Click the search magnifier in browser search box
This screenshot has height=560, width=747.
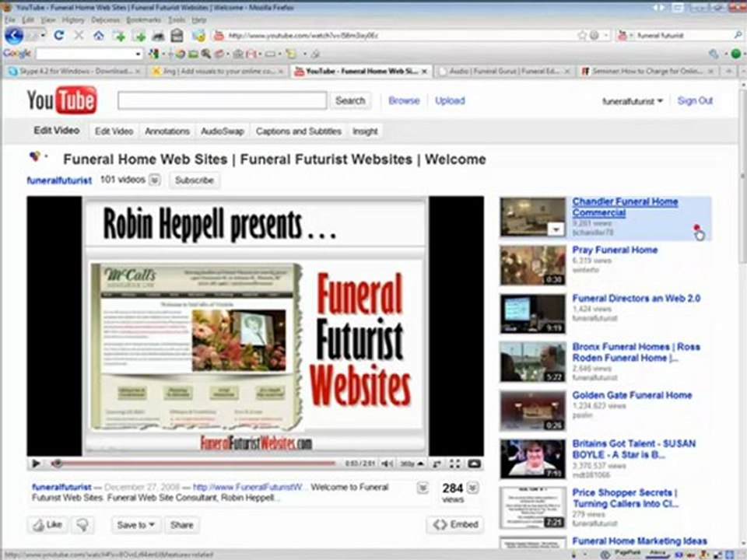point(738,35)
